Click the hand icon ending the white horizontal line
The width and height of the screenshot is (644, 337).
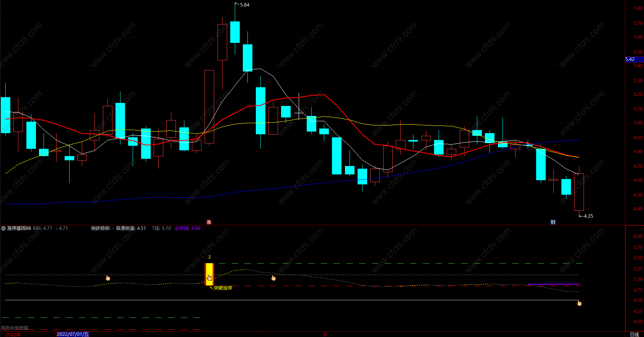click(x=579, y=303)
